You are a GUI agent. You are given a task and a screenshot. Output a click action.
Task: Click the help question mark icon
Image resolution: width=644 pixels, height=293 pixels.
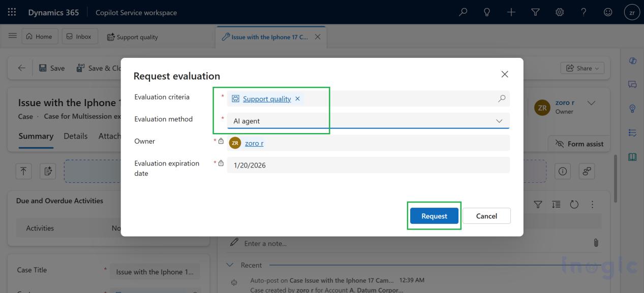click(584, 12)
